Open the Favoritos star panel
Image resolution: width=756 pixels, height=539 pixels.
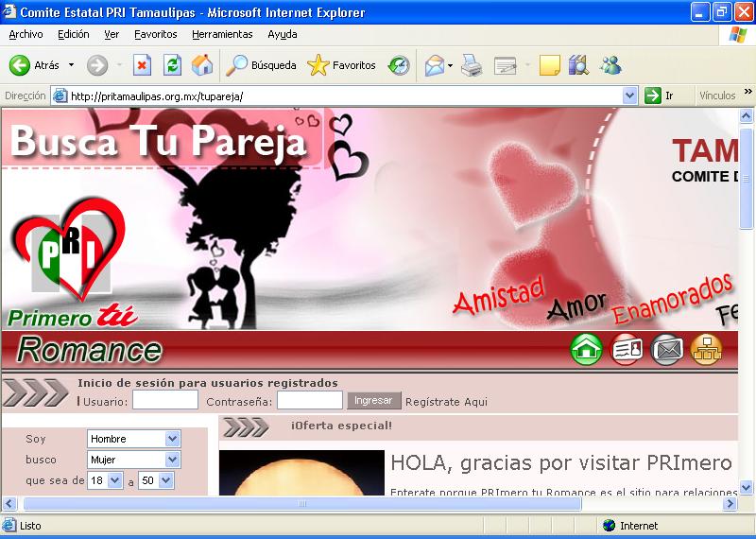tap(341, 65)
